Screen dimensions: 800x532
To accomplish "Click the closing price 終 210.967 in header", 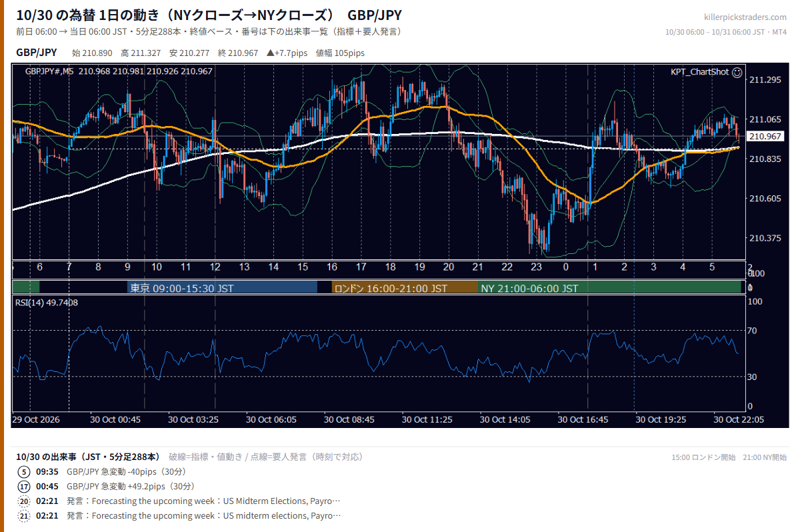I will tap(238, 53).
